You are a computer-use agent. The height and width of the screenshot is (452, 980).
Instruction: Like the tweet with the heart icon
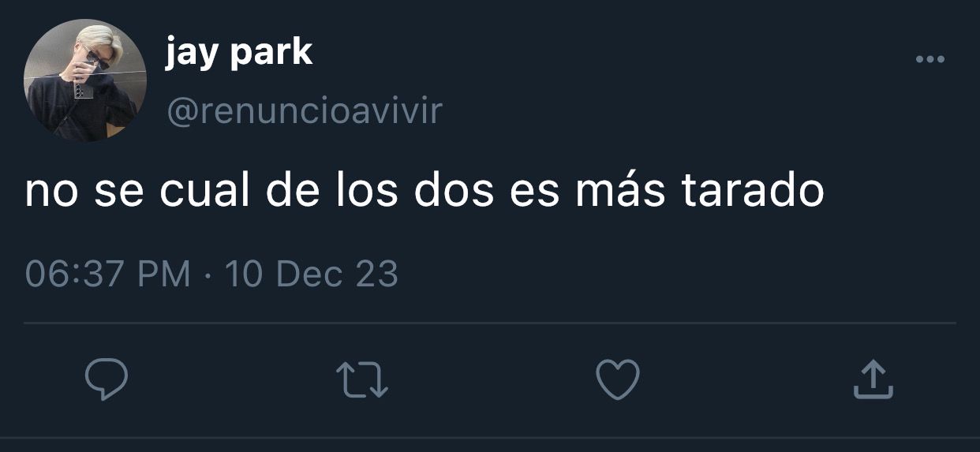pos(617,379)
